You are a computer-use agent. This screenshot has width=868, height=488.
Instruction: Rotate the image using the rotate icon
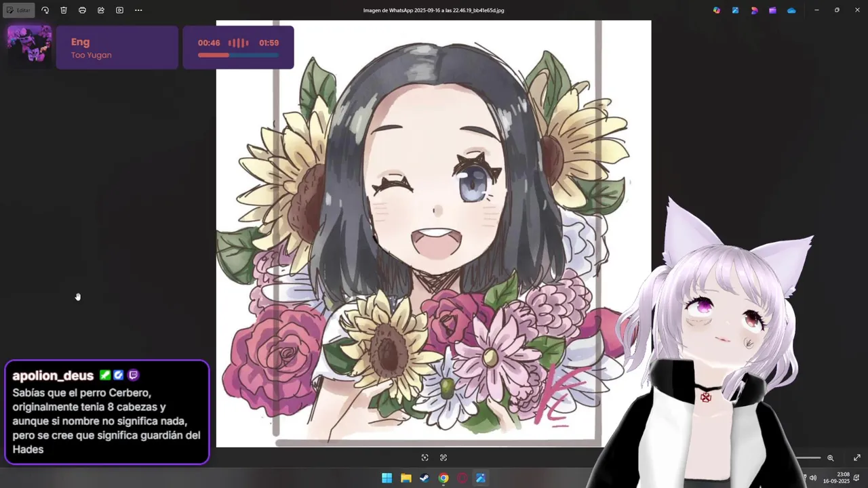tap(45, 10)
